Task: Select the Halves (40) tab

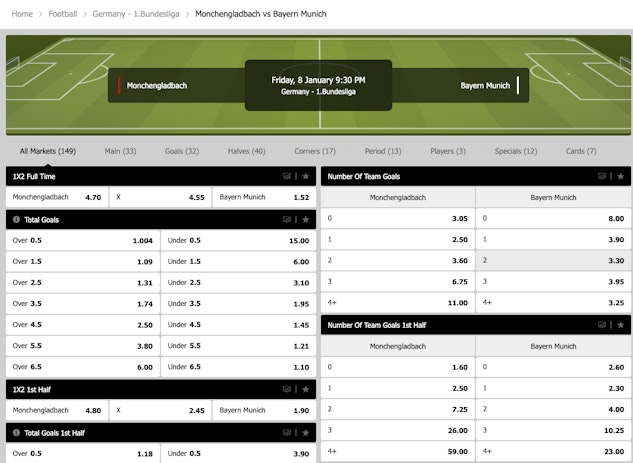Action: (x=246, y=151)
